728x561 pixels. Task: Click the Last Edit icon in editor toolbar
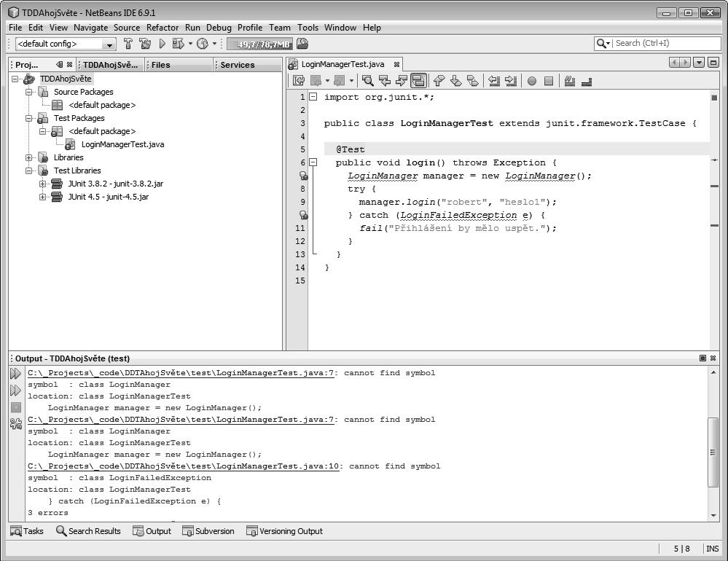[299, 81]
